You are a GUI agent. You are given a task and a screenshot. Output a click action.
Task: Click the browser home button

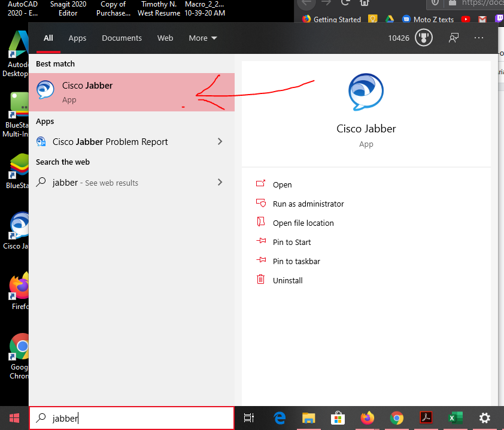(x=364, y=3)
